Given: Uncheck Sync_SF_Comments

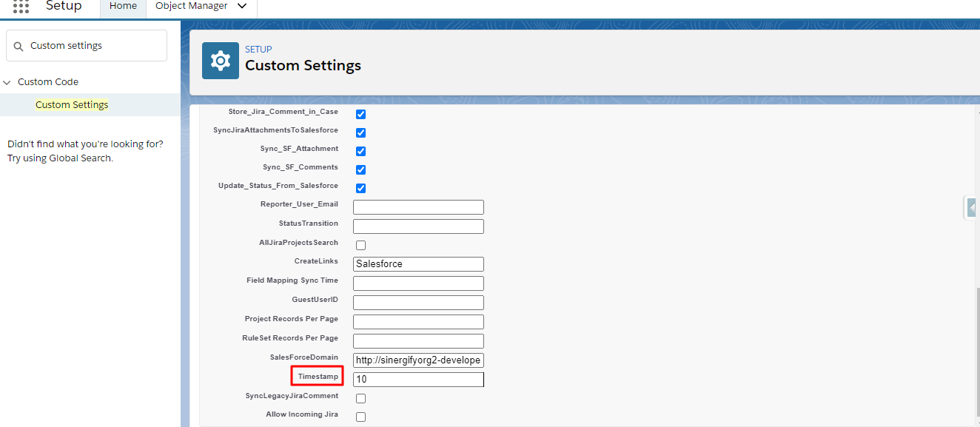Looking at the screenshot, I should 360,169.
